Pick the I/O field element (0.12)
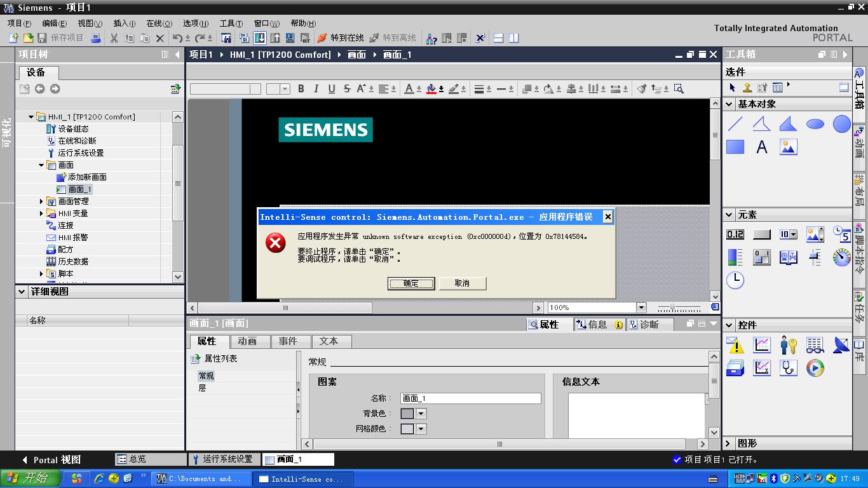This screenshot has height=488, width=868. (x=735, y=234)
